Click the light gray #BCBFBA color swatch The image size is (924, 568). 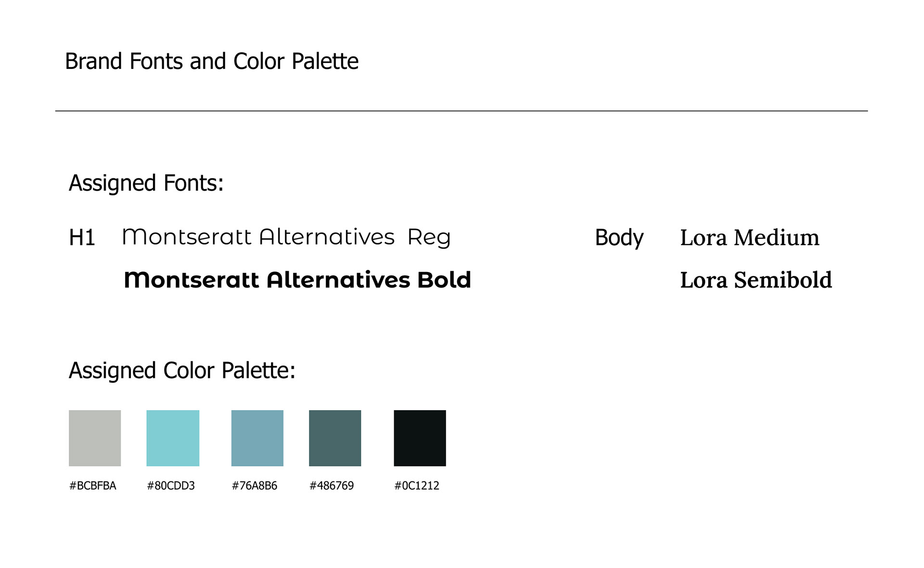click(x=95, y=438)
